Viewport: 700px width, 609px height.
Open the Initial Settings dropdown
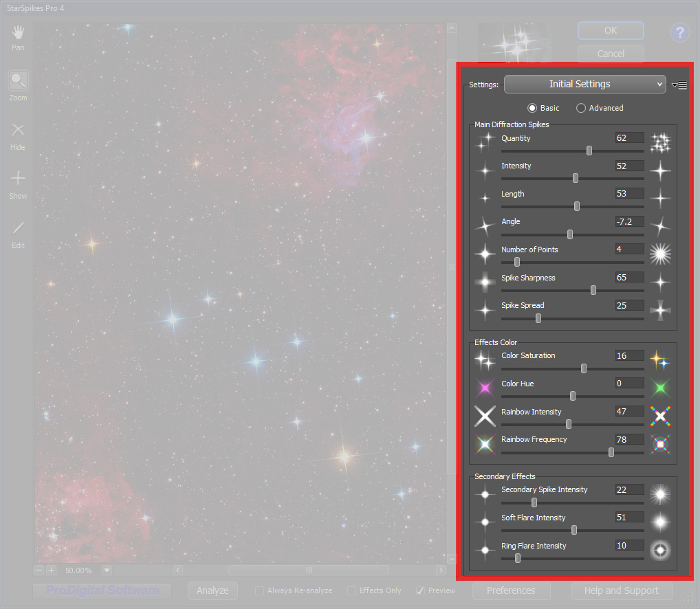(584, 85)
